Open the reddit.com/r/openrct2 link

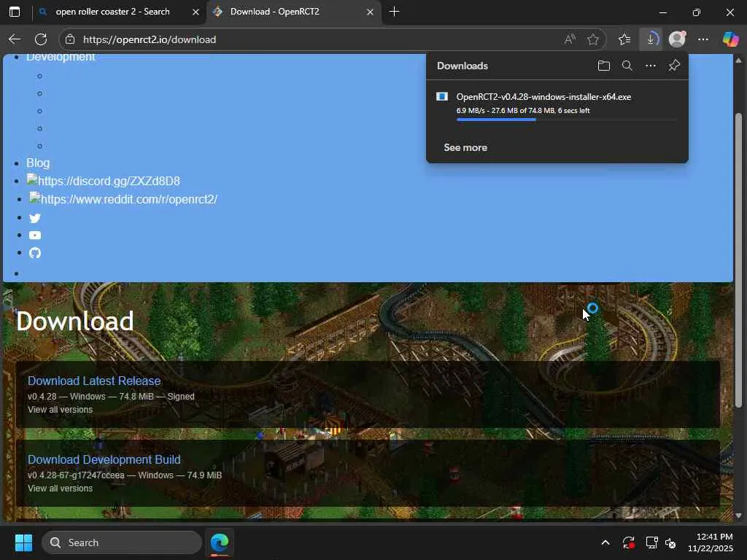tap(123, 199)
